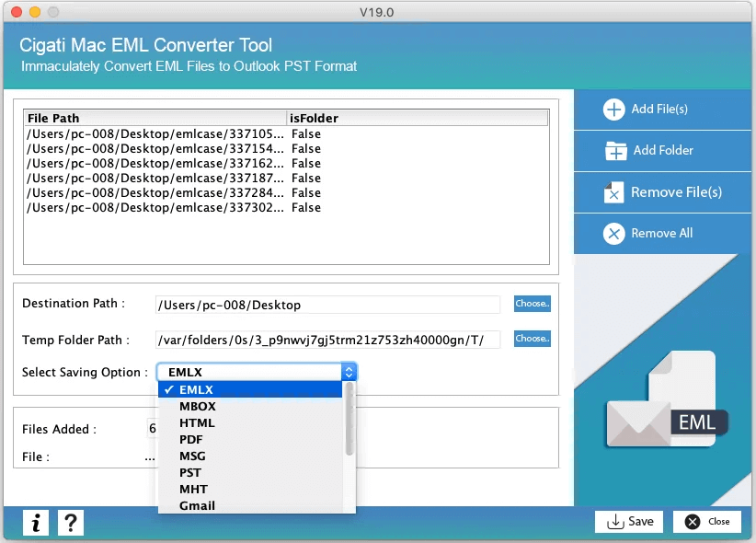Toggle the Select Saving Option combo box

[x=257, y=372]
